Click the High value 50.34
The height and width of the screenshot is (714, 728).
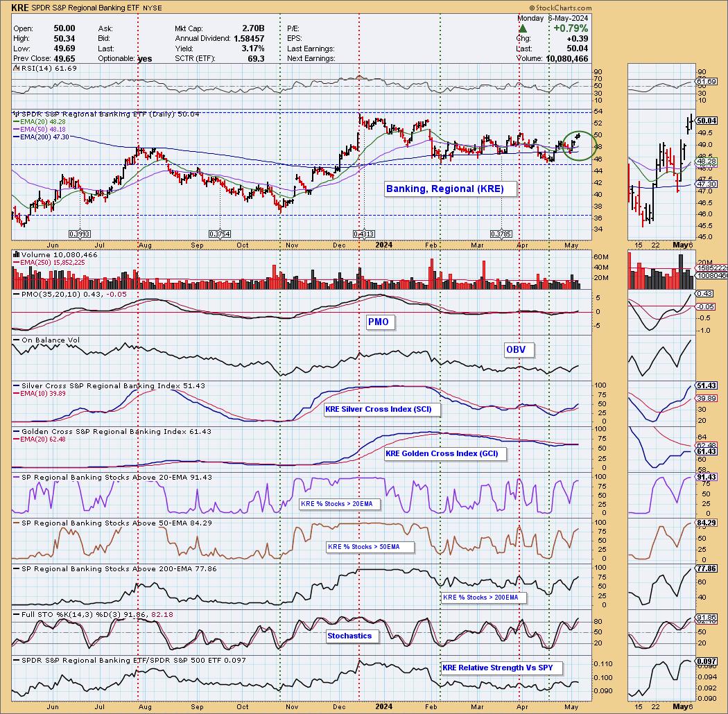point(64,39)
